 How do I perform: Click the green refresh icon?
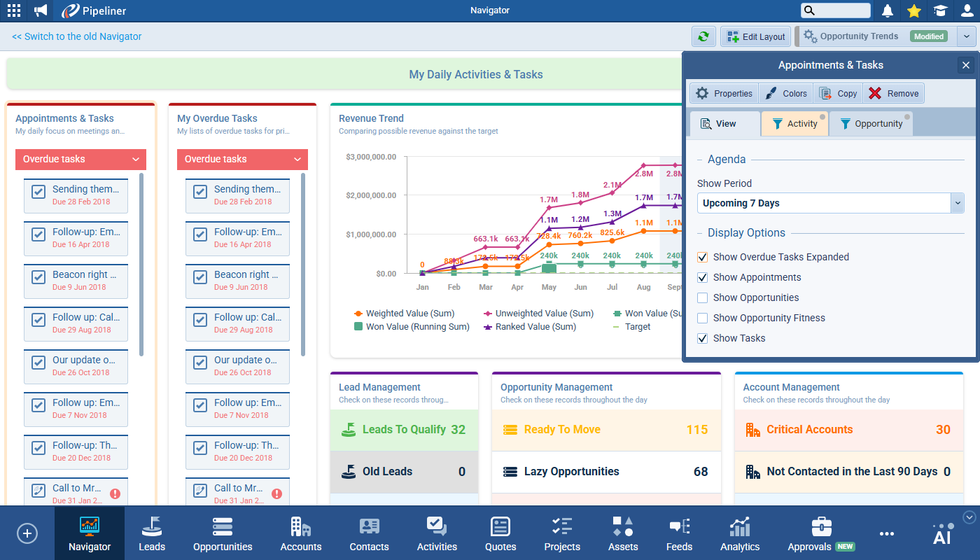tap(703, 36)
